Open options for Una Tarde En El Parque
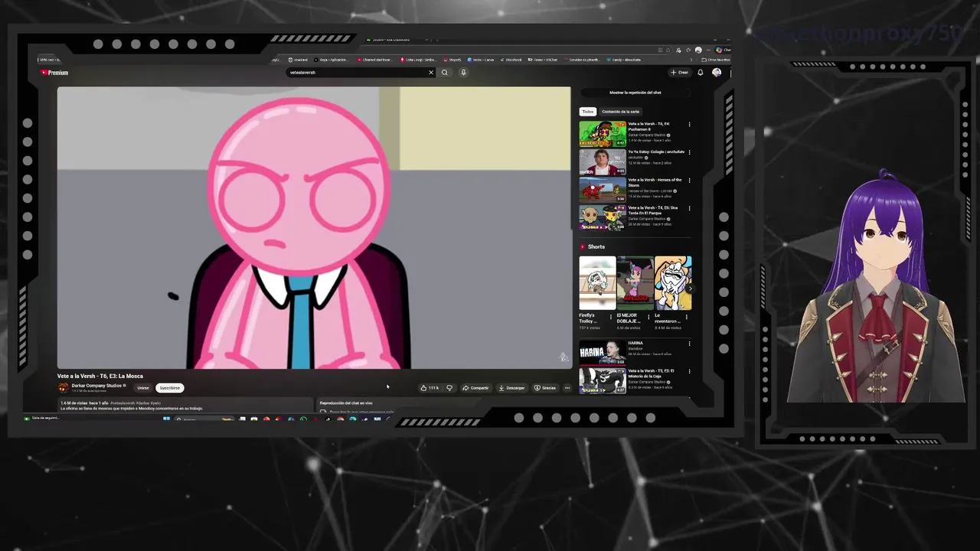Viewport: 980px width, 551px height. (x=689, y=208)
